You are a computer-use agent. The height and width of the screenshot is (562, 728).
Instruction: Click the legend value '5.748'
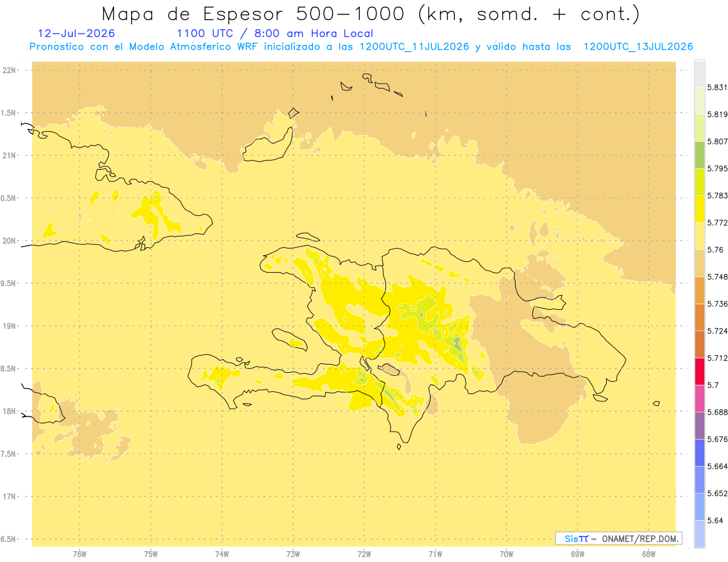point(718,277)
